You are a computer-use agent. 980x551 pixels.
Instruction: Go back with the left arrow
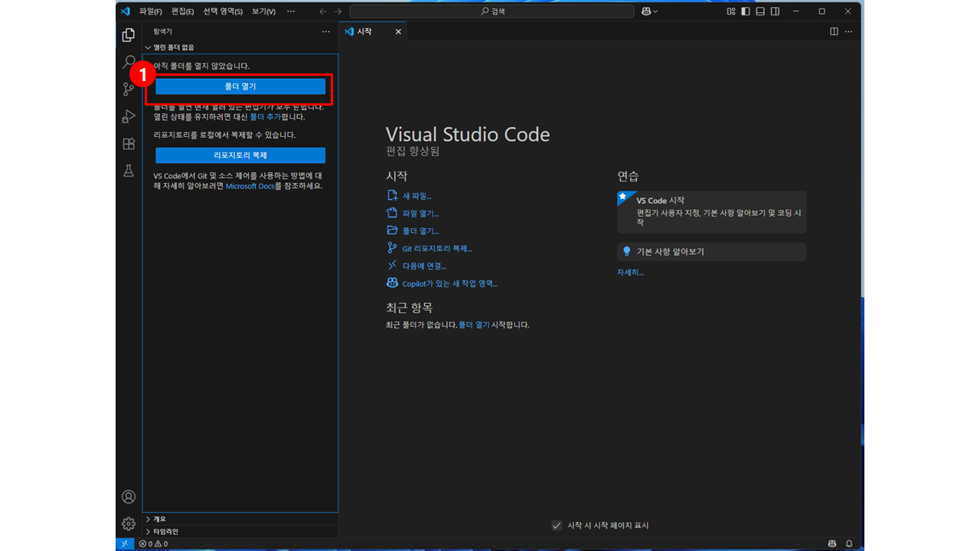coord(322,11)
